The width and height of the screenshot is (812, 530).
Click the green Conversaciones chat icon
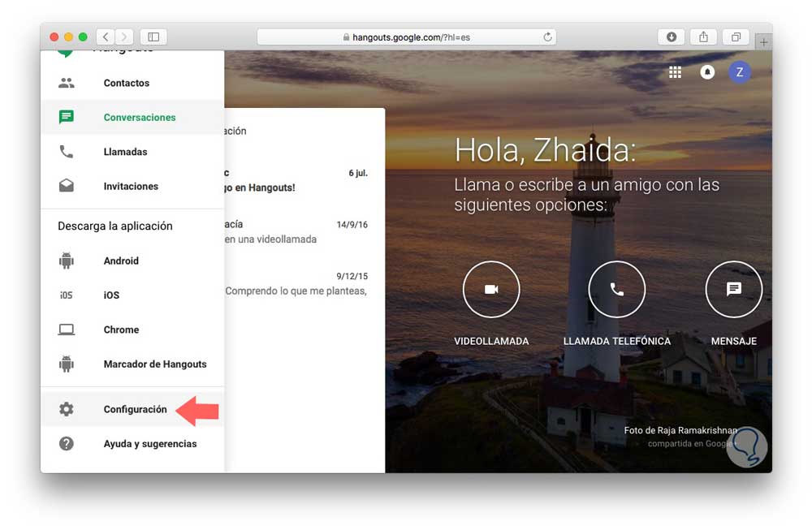(x=67, y=117)
